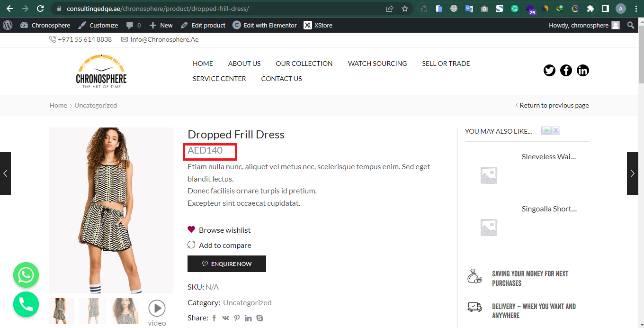
Task: Open the Grammarly extension icon
Action: point(515,9)
